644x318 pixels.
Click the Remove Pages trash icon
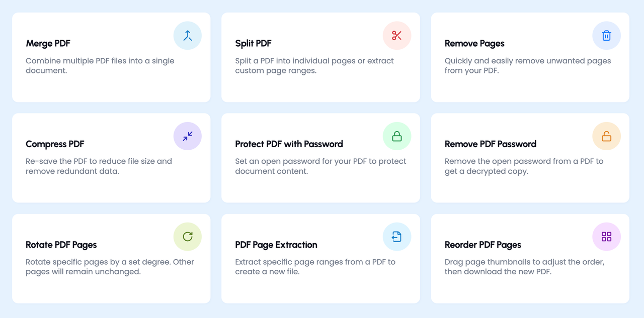606,36
